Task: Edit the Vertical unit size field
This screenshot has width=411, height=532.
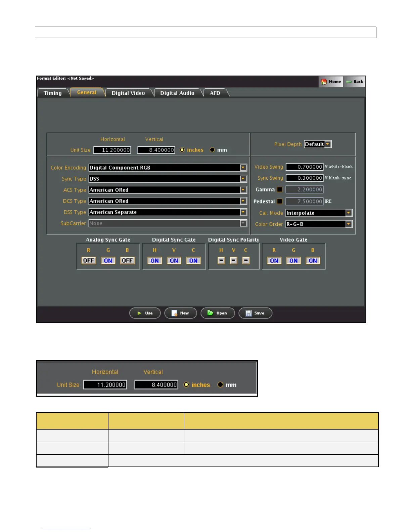Action: pyautogui.click(x=156, y=150)
